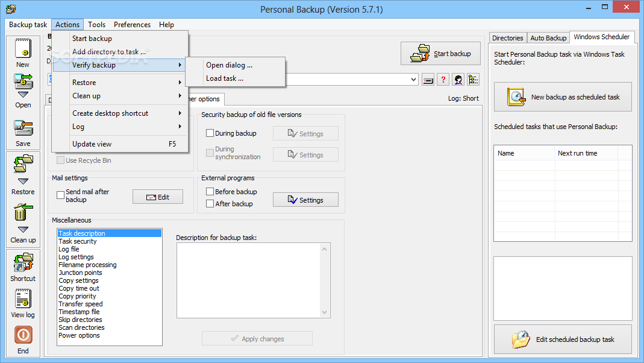Select Load task ... in Verify submenu
The image size is (644, 363).
236,78
